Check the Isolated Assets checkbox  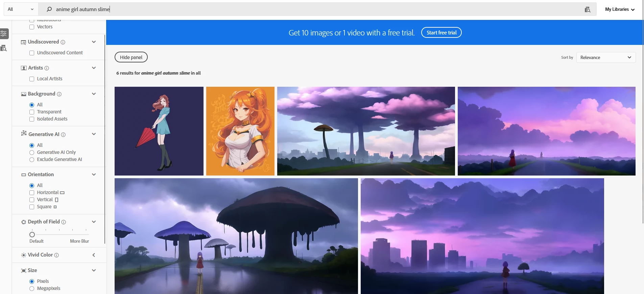(x=32, y=119)
